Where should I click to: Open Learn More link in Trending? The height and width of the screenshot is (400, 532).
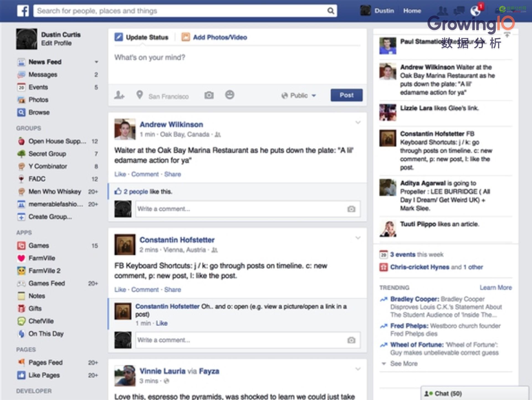(x=495, y=288)
